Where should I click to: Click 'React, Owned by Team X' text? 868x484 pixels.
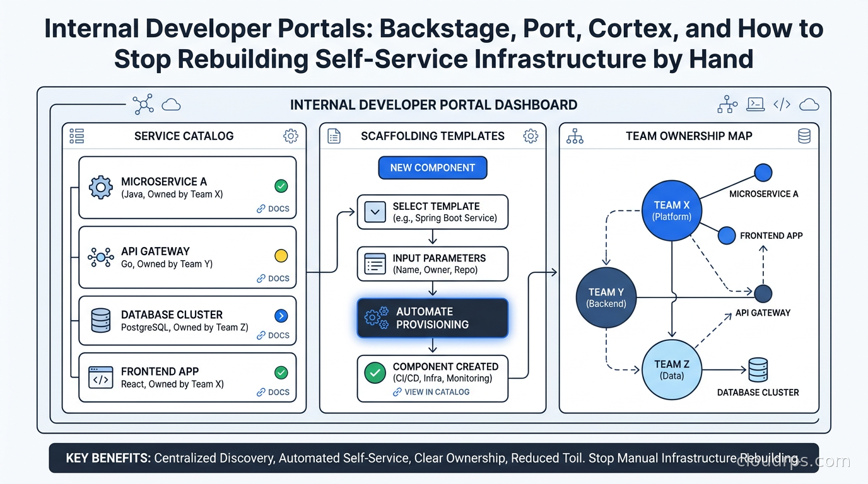click(172, 384)
